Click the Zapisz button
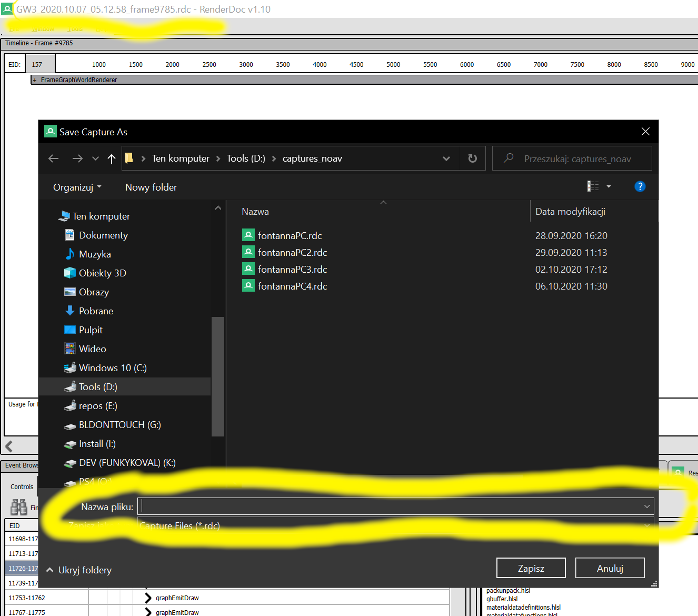This screenshot has height=616, width=698. (x=531, y=568)
